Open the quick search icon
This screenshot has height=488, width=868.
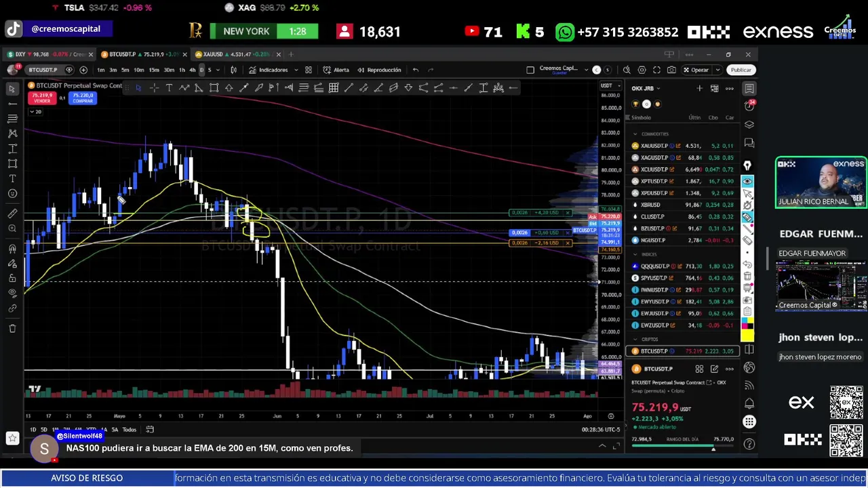627,70
